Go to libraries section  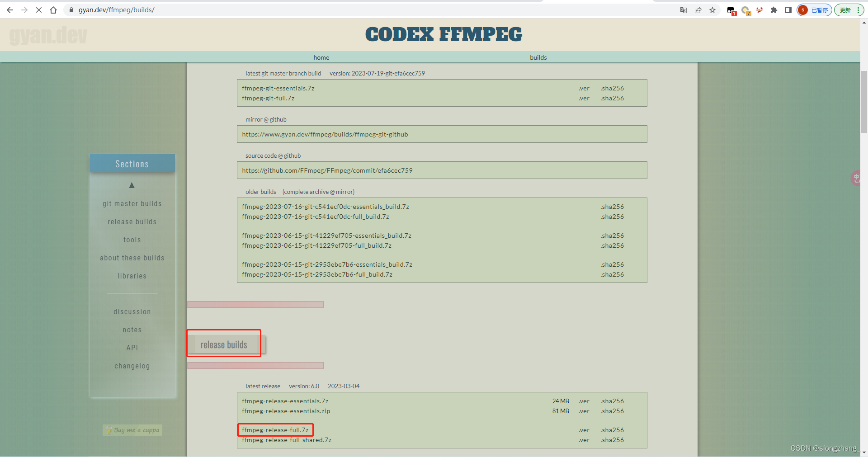[132, 276]
